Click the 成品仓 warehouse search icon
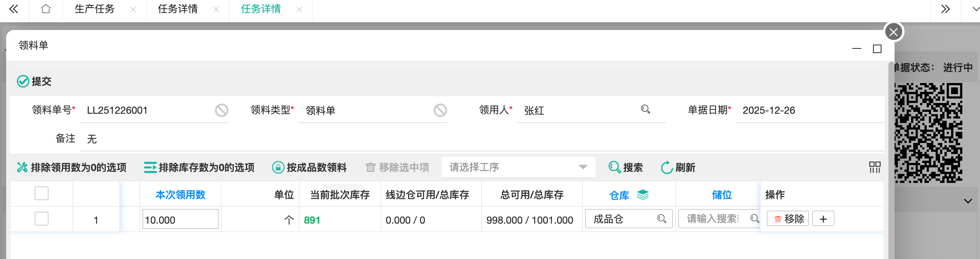 (662, 219)
